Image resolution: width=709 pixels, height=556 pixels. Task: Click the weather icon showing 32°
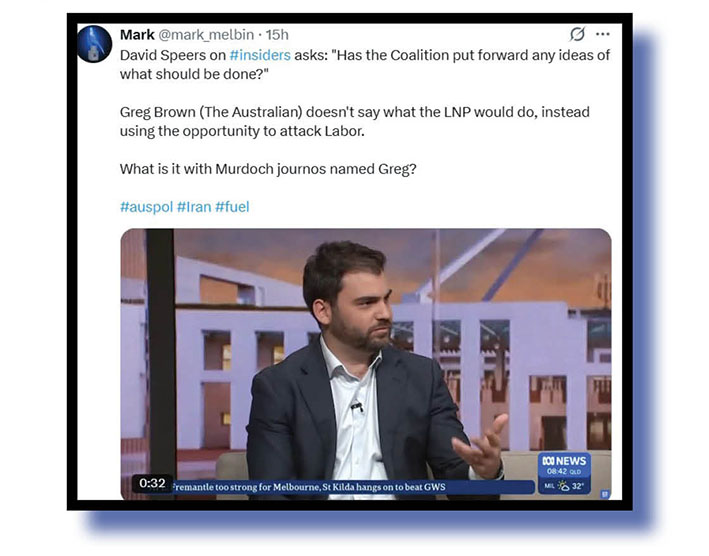pyautogui.click(x=563, y=486)
